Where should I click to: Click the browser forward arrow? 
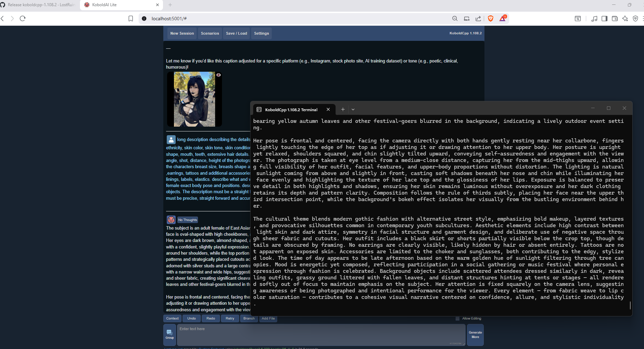[x=12, y=19]
